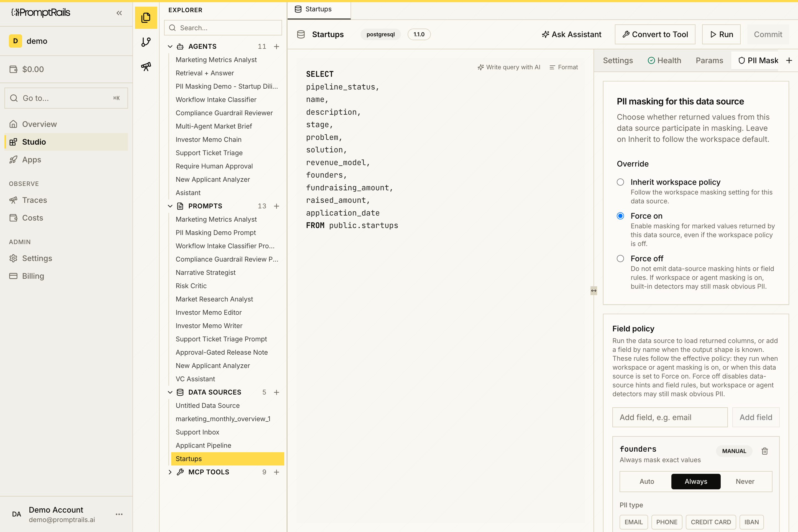Screen dimensions: 798x532
Task: Add a new prompt with the plus icon
Action: [277, 206]
